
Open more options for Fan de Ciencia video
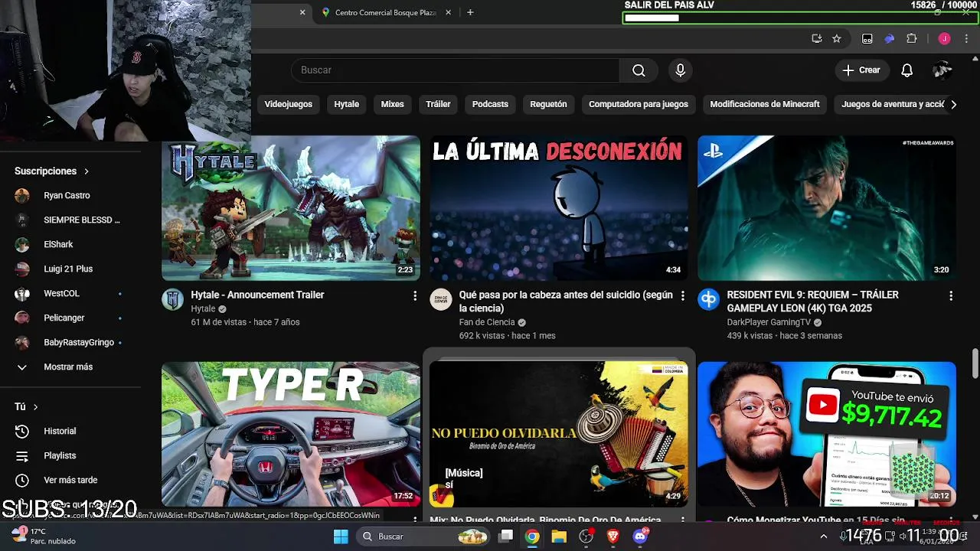(x=683, y=295)
